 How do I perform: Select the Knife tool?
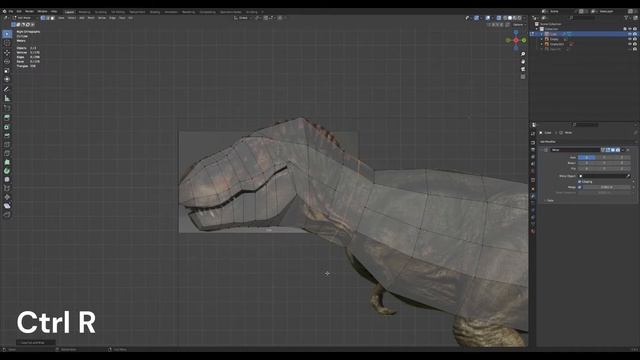pos(7,153)
